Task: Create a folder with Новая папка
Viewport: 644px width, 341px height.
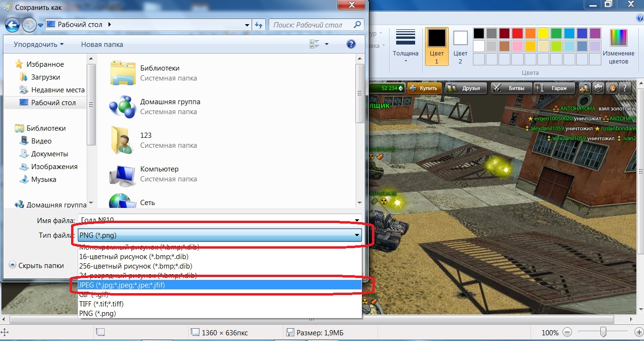Action: pyautogui.click(x=102, y=44)
